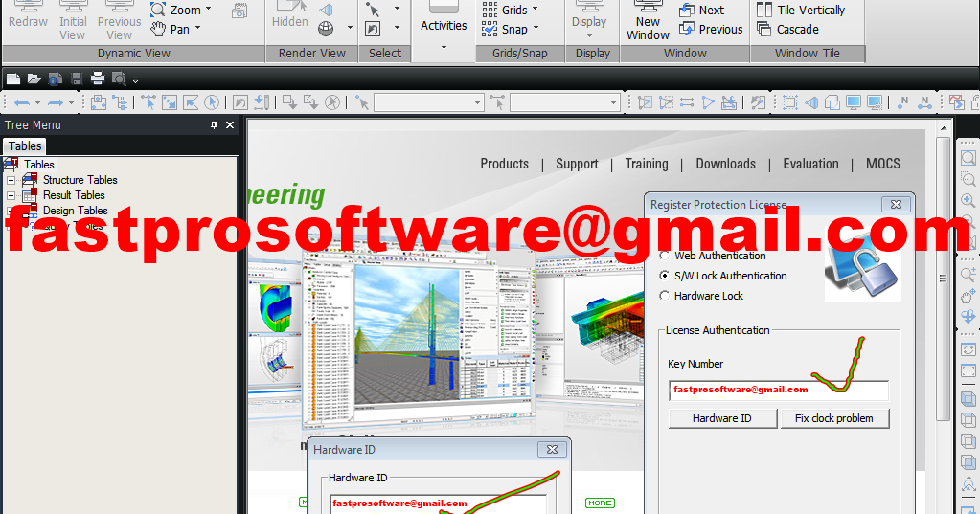Click the Hardware ID text field
980x514 pixels.
click(438, 503)
